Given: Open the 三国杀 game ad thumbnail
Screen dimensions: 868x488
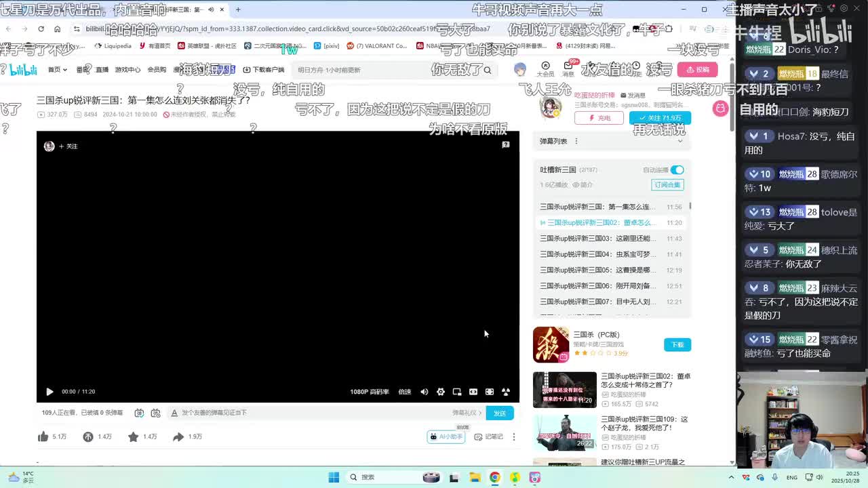Looking at the screenshot, I should 551,344.
